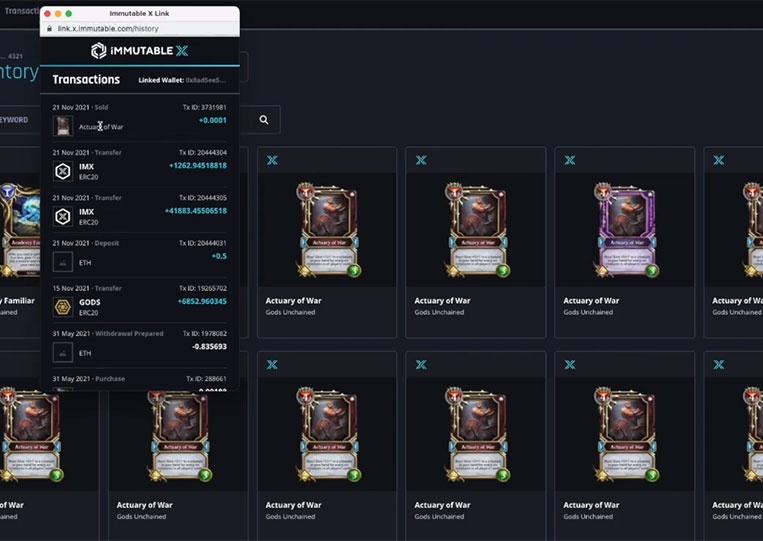This screenshot has height=541, width=763.
Task: Click 'IMX' label beside +1262.94518818
Action: pos(87,166)
